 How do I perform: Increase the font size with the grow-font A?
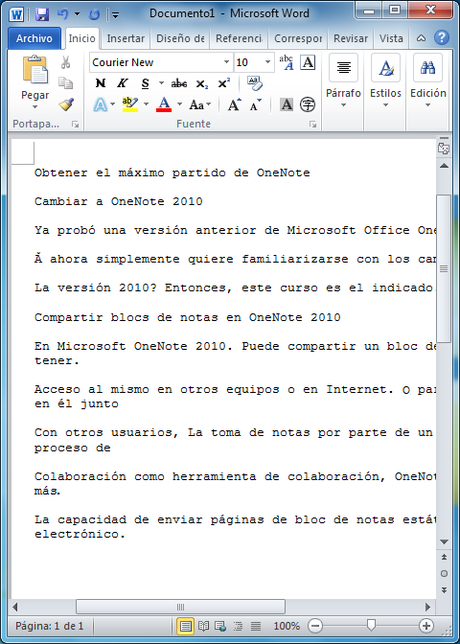[x=234, y=105]
